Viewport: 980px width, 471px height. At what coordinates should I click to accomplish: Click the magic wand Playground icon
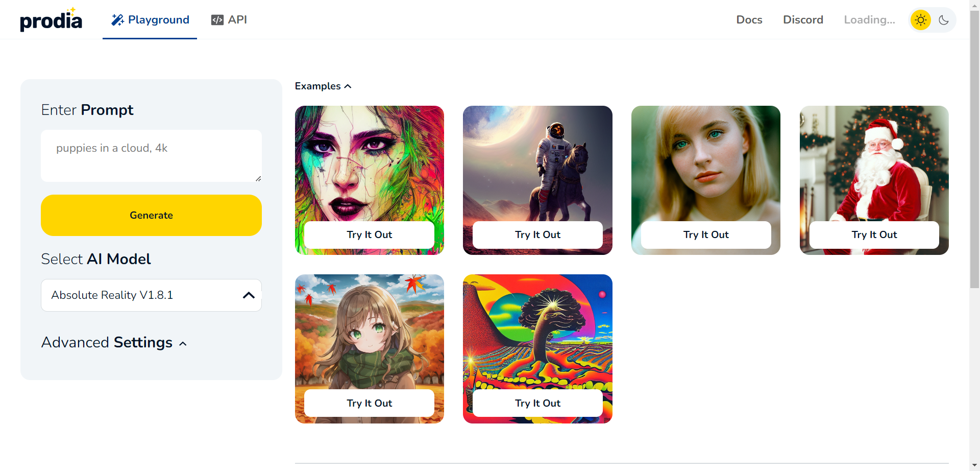(117, 20)
